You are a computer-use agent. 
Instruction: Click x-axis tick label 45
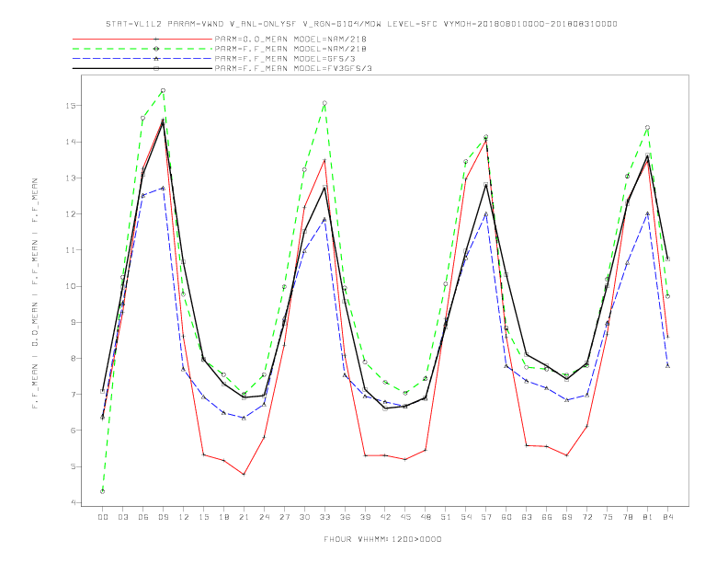point(405,517)
